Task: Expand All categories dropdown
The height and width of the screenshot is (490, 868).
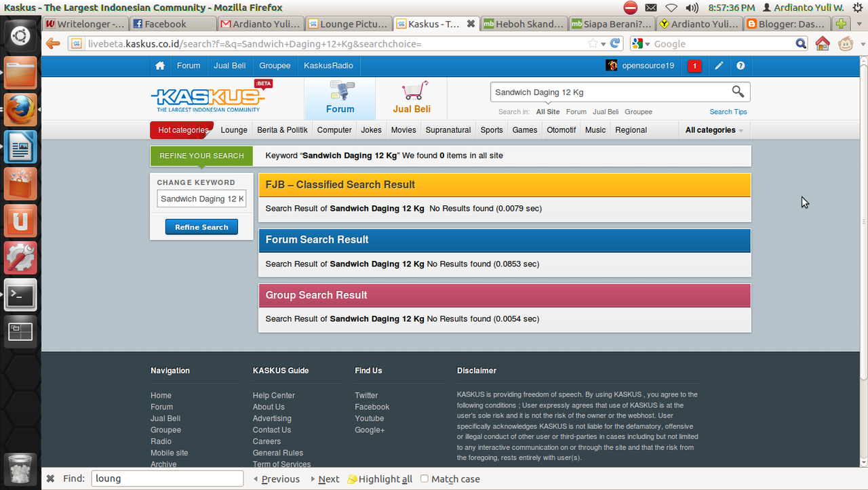Action: pyautogui.click(x=714, y=130)
